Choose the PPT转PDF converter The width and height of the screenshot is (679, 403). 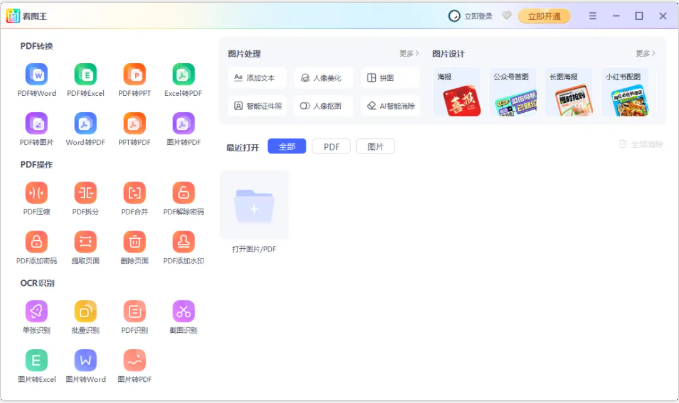coord(135,129)
